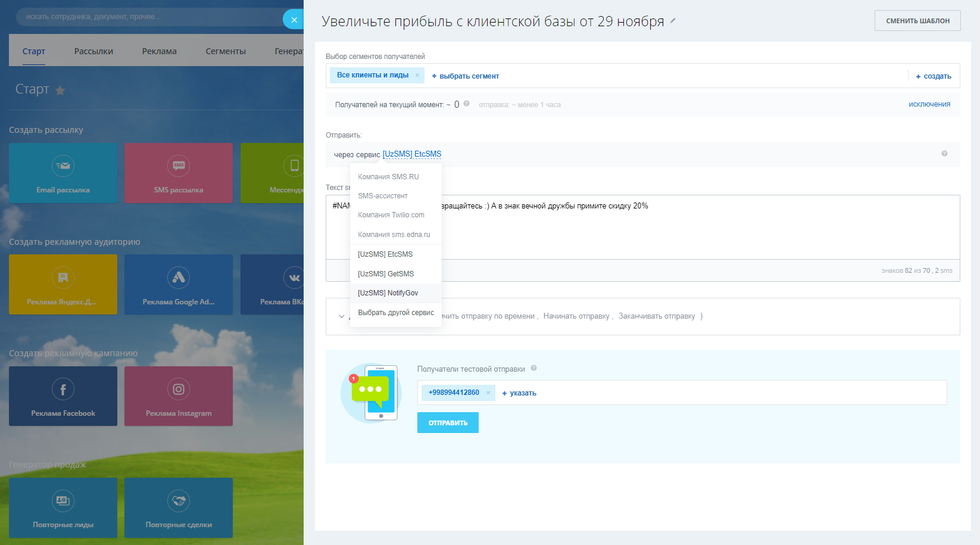Viewport: 980px width, 545px height.
Task: Click the test-send phone illustration
Action: click(370, 393)
